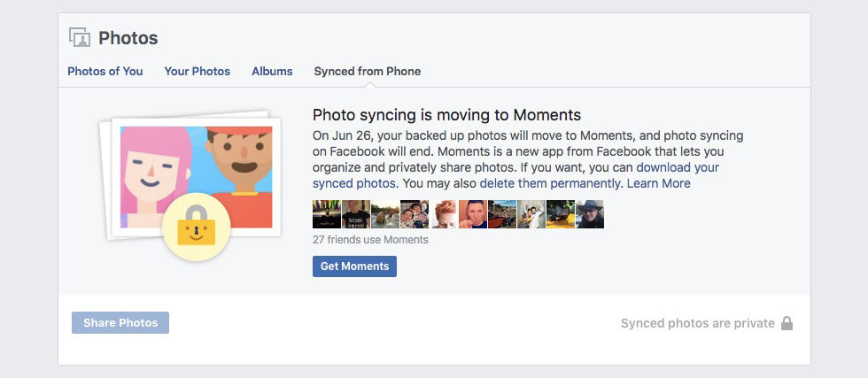Switch to Your Photos tab

click(x=197, y=72)
